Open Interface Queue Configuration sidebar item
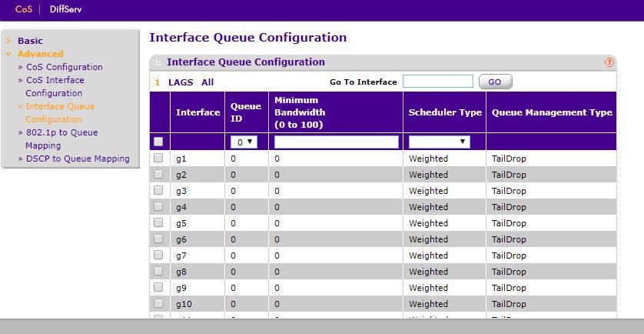The width and height of the screenshot is (644, 334). tap(60, 112)
